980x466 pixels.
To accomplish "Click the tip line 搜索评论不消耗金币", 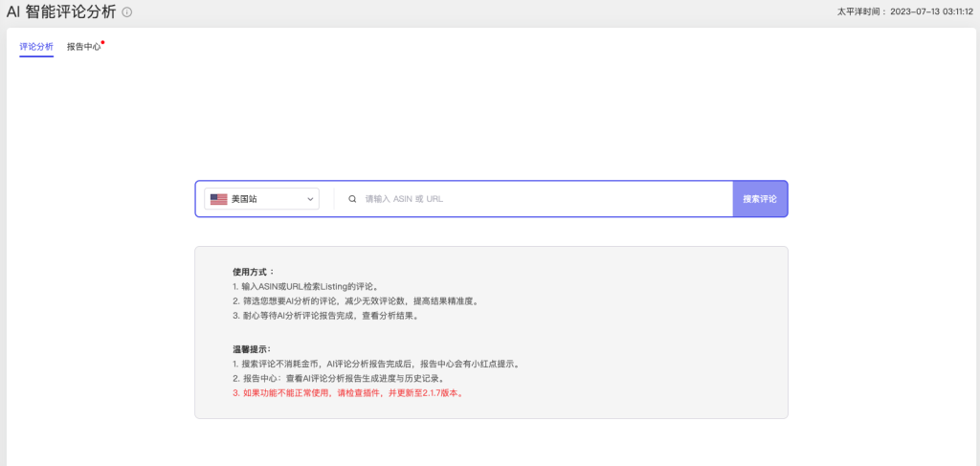I will tap(376, 364).
